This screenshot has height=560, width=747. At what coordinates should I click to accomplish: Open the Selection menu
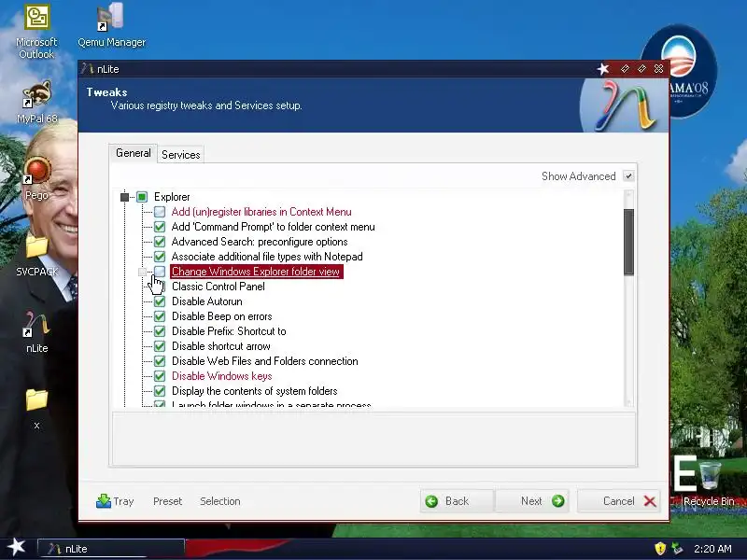coord(220,501)
